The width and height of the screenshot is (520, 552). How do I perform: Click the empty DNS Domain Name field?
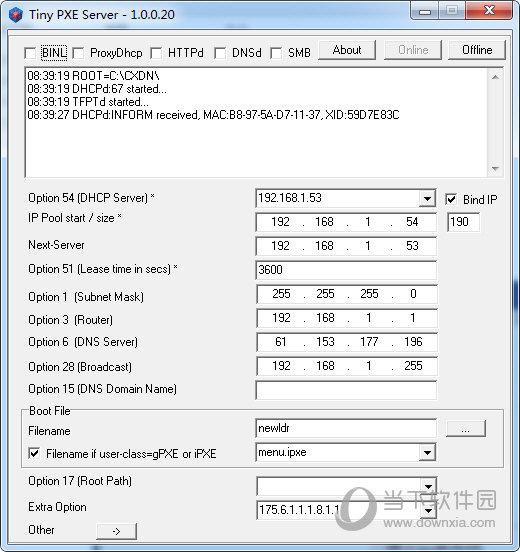click(x=346, y=390)
